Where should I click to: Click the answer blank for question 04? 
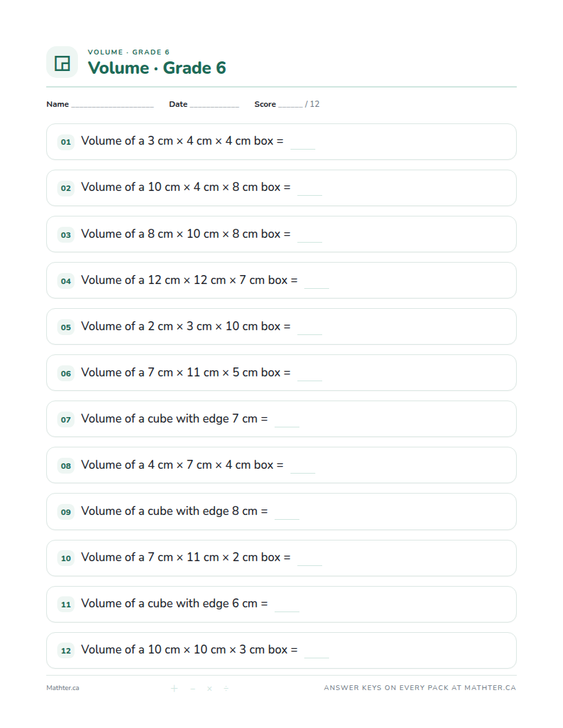(x=317, y=282)
